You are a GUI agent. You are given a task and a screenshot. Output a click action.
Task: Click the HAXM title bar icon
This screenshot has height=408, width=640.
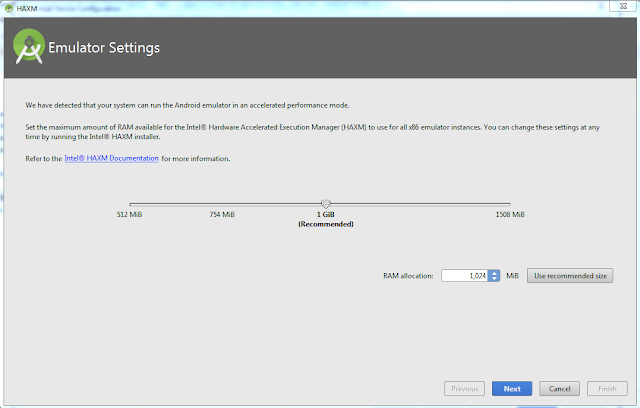coord(9,8)
